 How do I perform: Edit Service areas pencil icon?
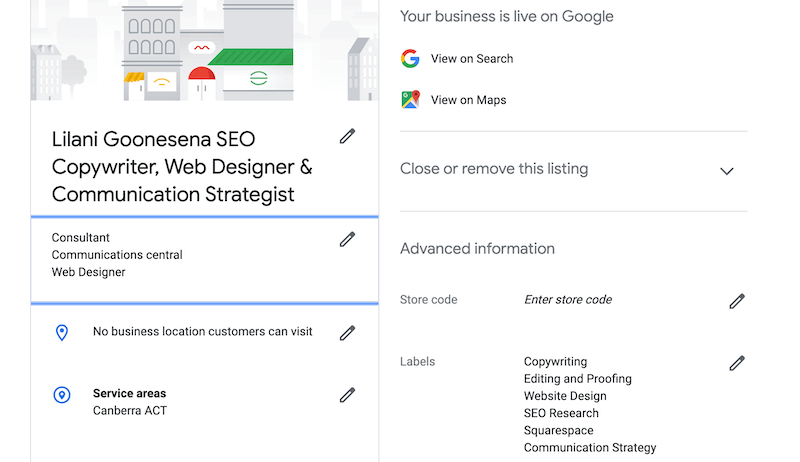(x=347, y=395)
